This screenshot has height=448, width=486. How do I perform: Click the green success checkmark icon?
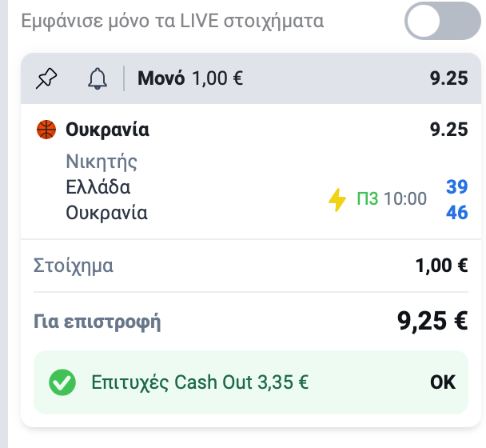pos(62,382)
